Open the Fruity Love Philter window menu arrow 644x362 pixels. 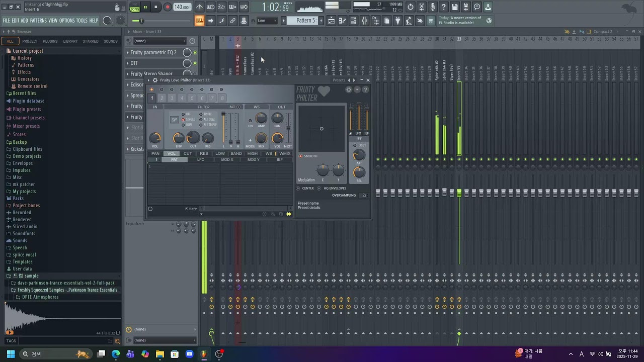click(149, 80)
